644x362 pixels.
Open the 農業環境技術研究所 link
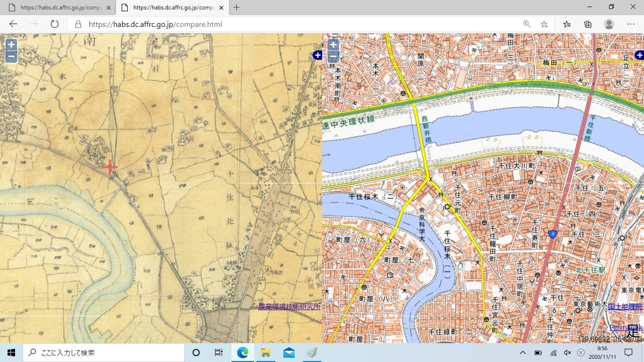tap(289, 307)
